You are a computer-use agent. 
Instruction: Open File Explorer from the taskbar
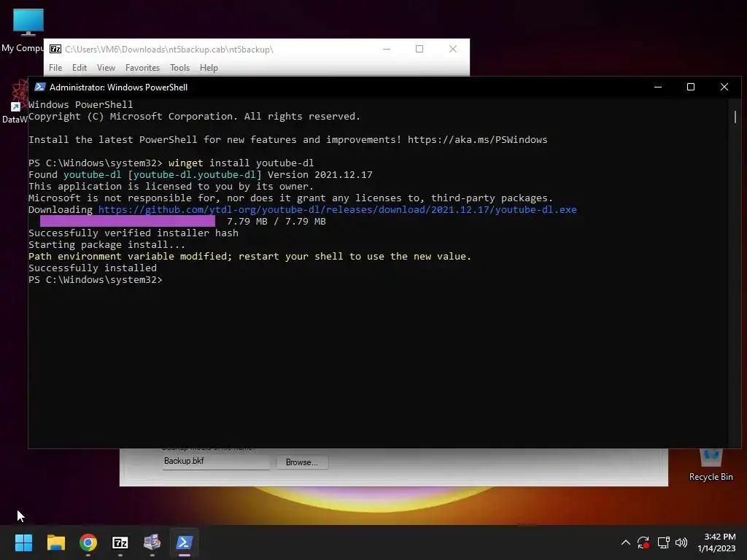[55, 542]
